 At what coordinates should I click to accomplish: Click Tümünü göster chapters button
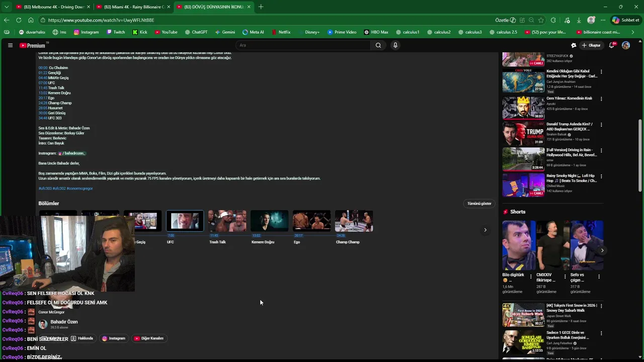pos(479,204)
